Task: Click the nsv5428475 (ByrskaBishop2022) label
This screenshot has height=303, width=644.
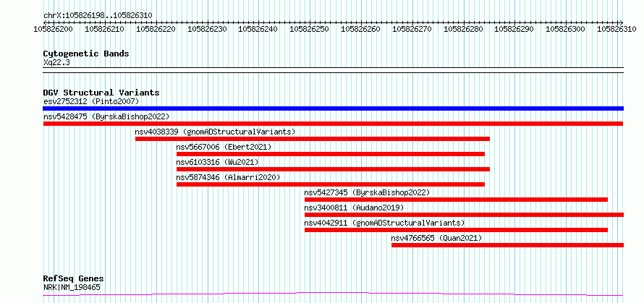Action: tap(106, 116)
